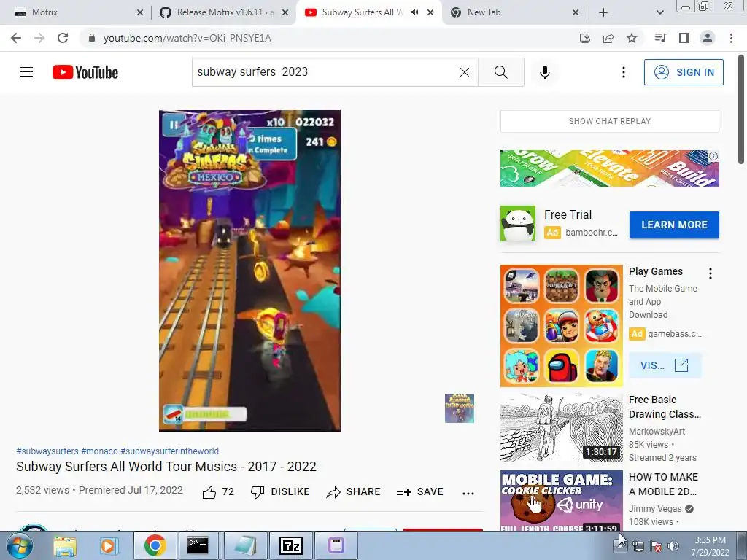Click the page vertical scrollbar

[742, 109]
